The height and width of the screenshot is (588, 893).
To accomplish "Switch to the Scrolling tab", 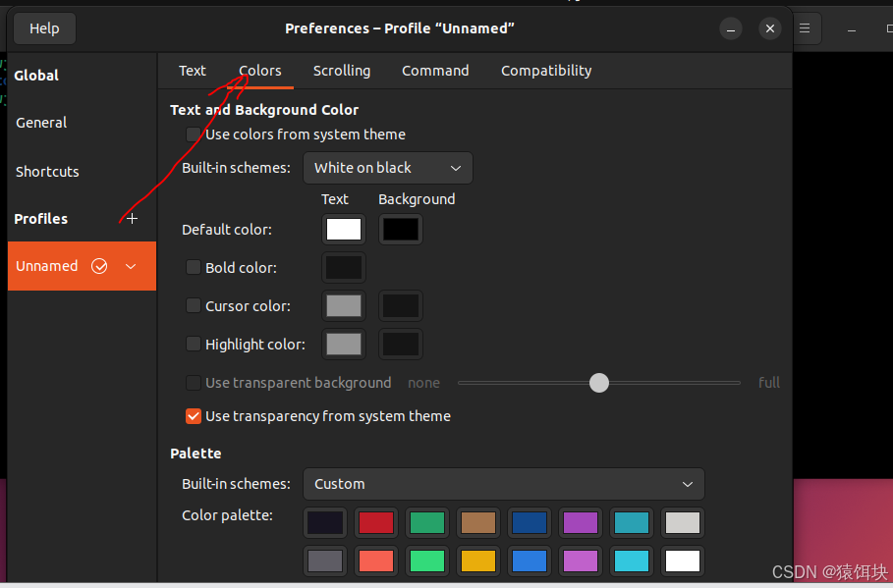I will pyautogui.click(x=342, y=71).
